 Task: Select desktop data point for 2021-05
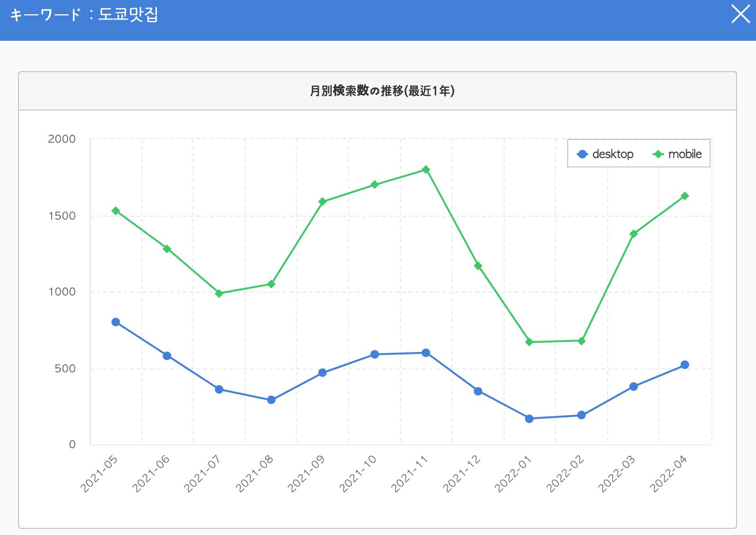(116, 322)
